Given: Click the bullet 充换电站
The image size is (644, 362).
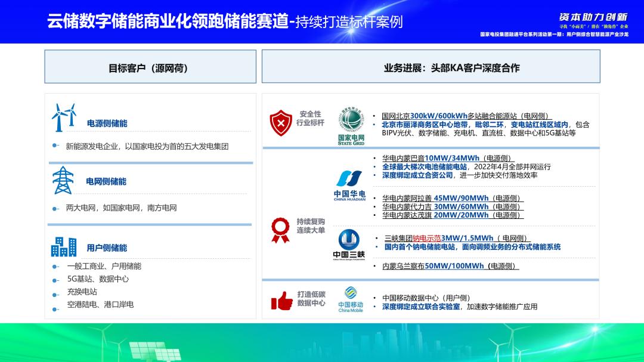Looking at the screenshot, I should [82, 292].
